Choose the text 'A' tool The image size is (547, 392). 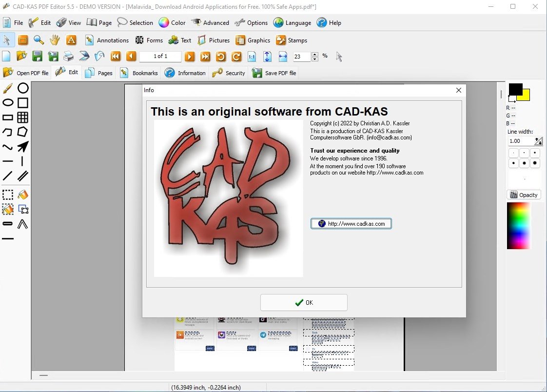click(x=71, y=40)
